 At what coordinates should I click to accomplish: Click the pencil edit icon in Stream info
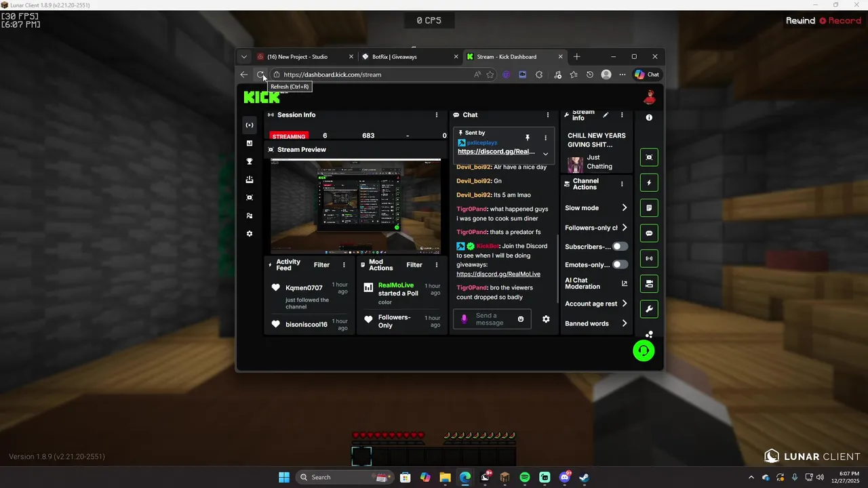coord(606,115)
